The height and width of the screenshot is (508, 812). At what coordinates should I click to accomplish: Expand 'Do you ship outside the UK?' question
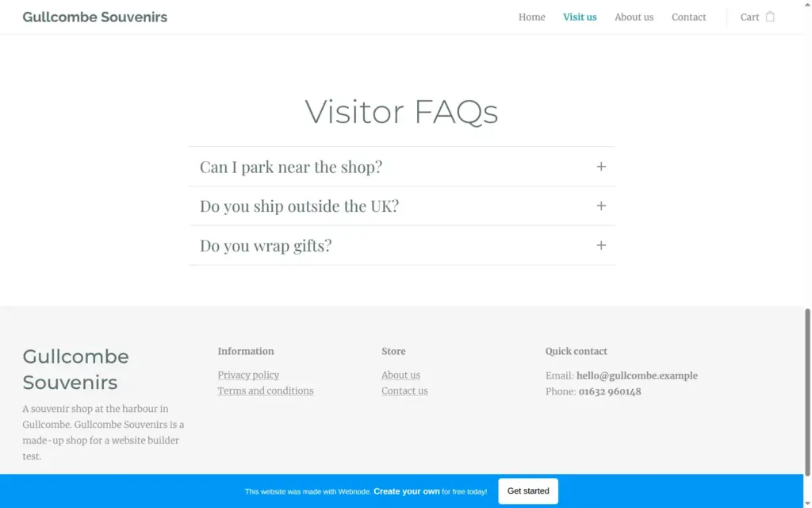[x=401, y=206]
